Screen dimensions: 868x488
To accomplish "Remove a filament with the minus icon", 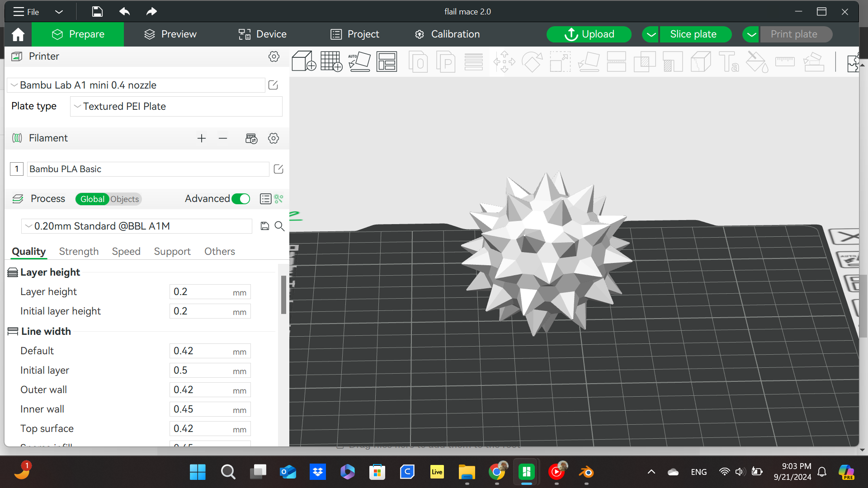I will click(223, 138).
